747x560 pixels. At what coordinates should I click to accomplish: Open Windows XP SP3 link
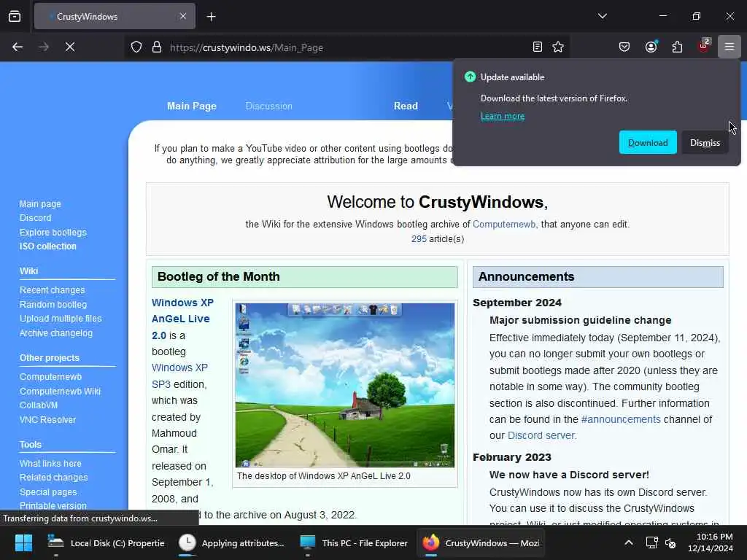point(179,376)
